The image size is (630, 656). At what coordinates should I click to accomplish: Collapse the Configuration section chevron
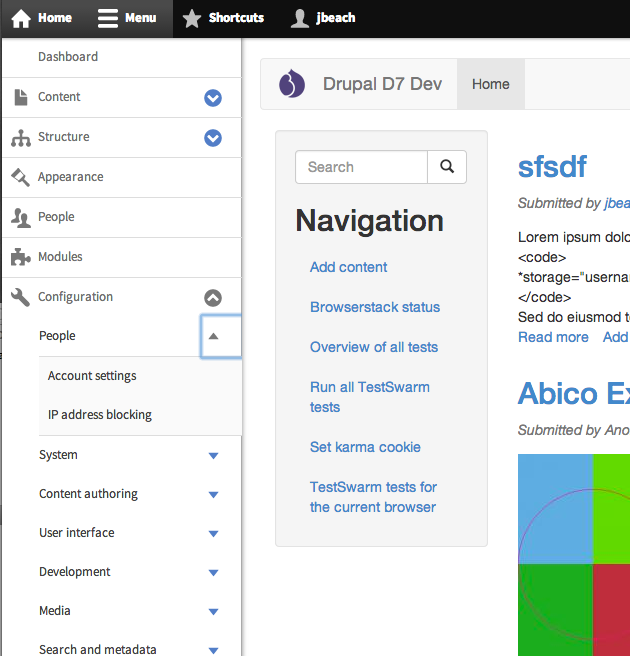tap(213, 298)
